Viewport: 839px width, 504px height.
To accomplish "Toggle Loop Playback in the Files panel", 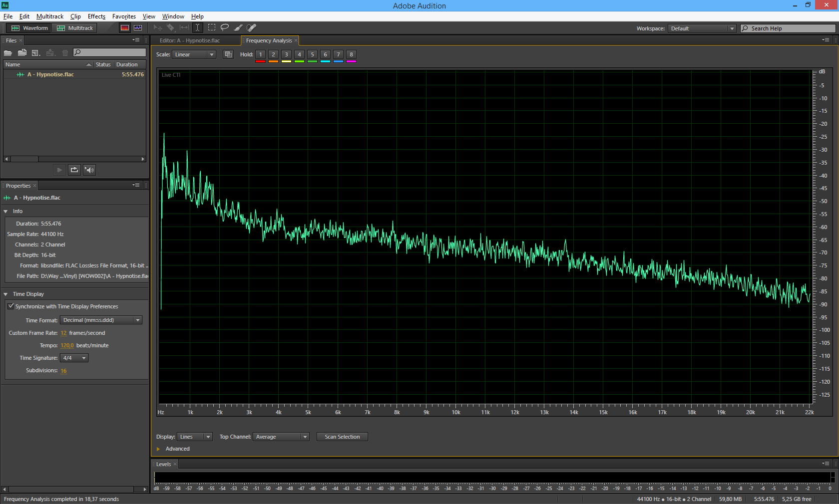I will (74, 170).
